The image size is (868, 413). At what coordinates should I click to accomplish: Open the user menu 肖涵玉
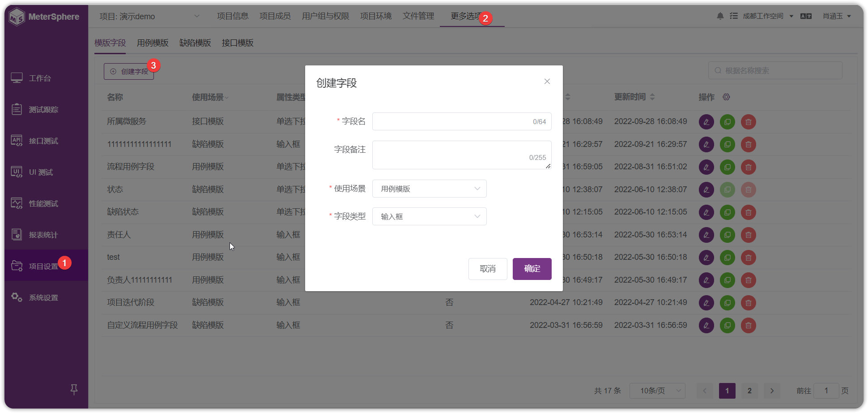tap(837, 16)
